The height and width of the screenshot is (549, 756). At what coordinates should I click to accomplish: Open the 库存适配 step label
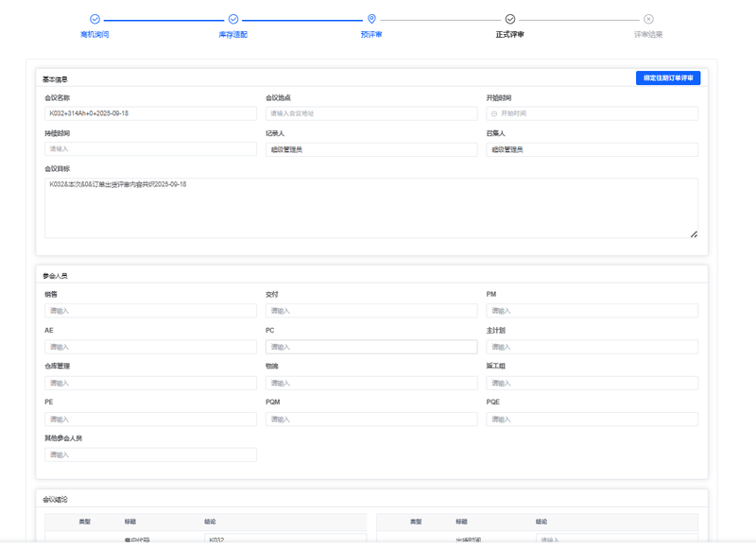tap(233, 35)
